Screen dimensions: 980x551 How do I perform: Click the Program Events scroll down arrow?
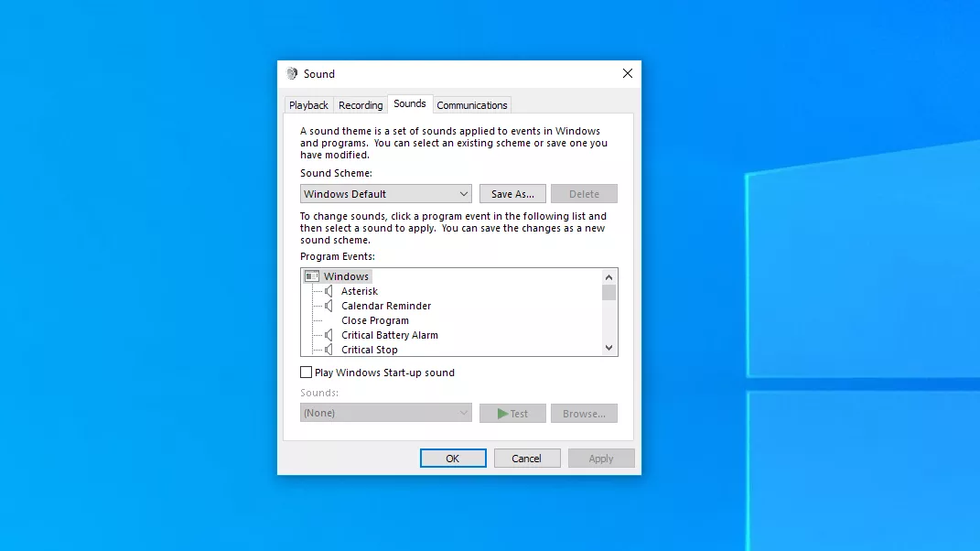(x=608, y=348)
